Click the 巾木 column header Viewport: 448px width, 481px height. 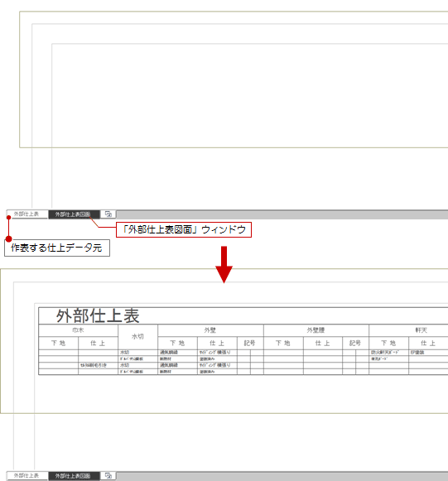point(78,330)
